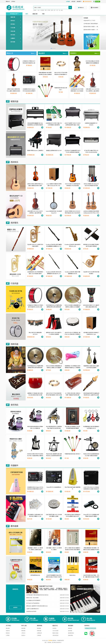The width and height of the screenshot is (106, 644).
Task: Add the ¥750 keyboard to cart
Action: tap(98, 155)
